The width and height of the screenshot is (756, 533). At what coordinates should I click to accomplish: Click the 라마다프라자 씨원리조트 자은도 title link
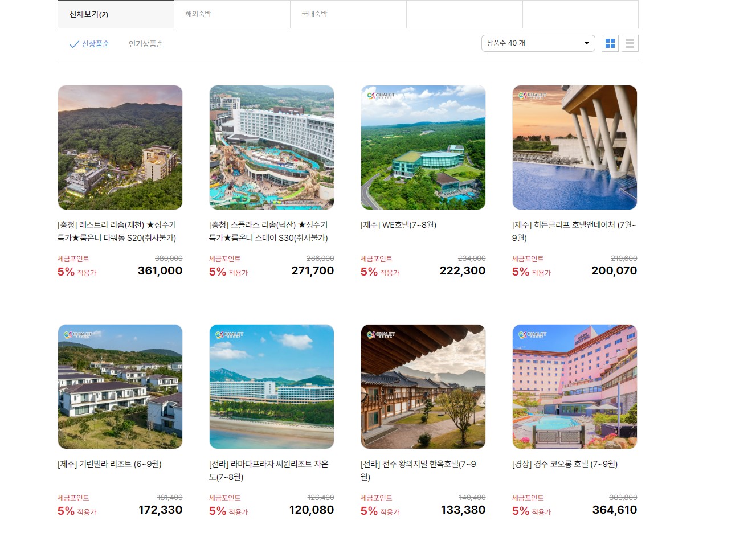[x=269, y=470]
